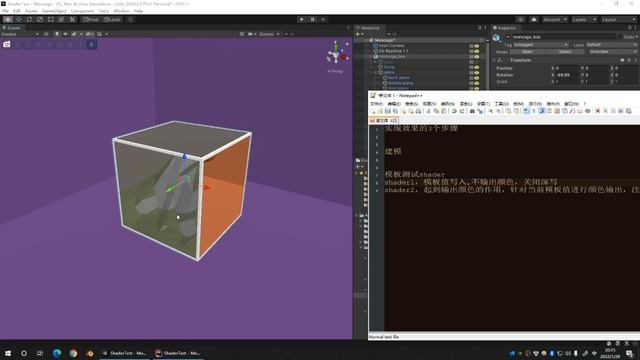The width and height of the screenshot is (640, 360).
Task: Select the Hand tool in Unity toolbar
Action: [8, 20]
